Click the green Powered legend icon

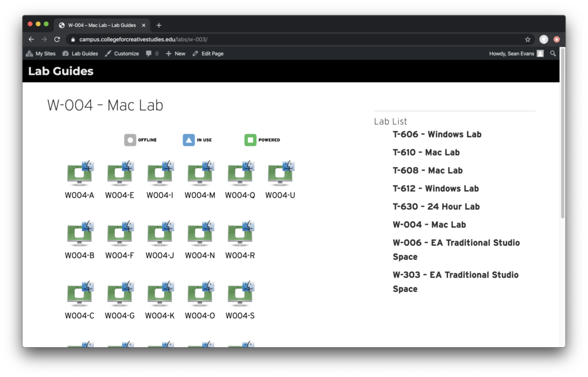tap(250, 140)
